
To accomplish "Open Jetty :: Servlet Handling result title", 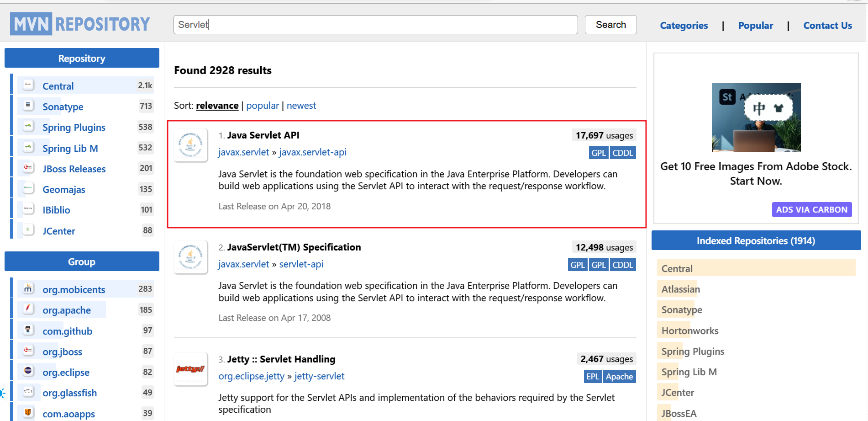I will pyautogui.click(x=281, y=359).
